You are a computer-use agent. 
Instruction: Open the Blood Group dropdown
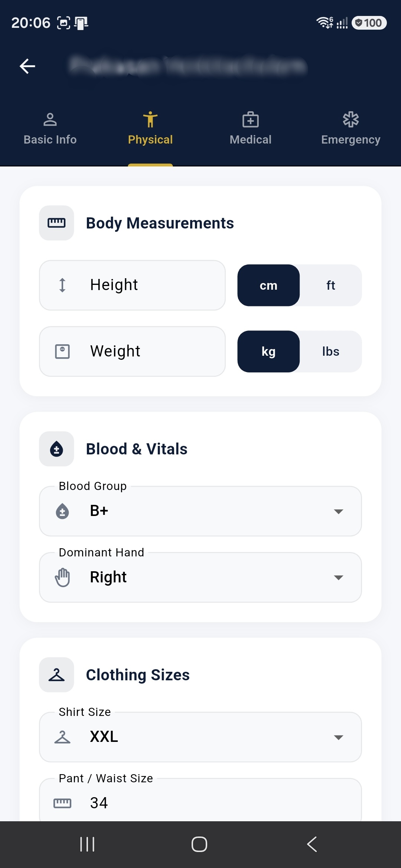200,511
